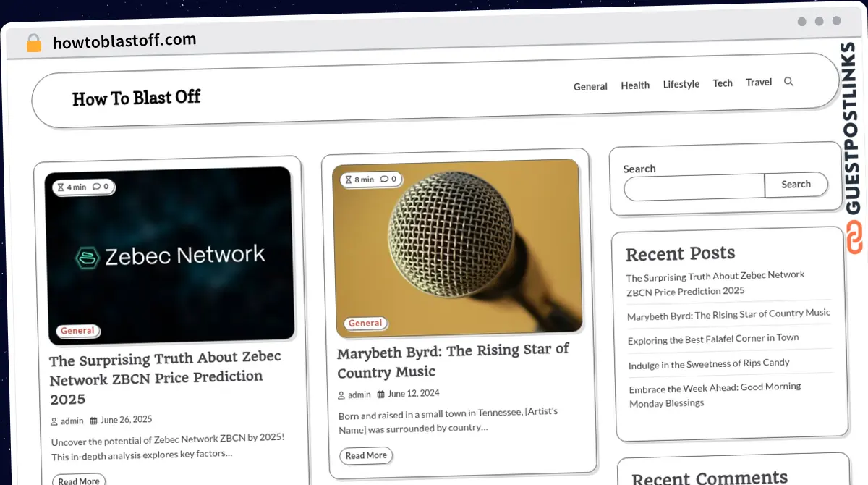
Task: Click calendar icon next to June 26, 2025
Action: [94, 420]
